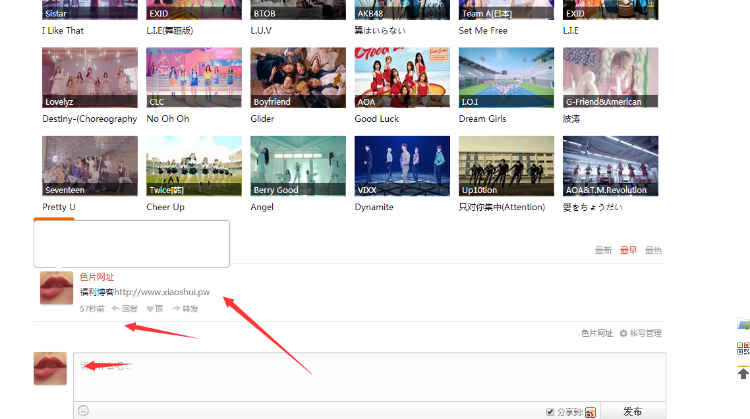This screenshot has width=750, height=419.
Task: Click the title '只对你集中(Attention)'
Action: tap(502, 207)
